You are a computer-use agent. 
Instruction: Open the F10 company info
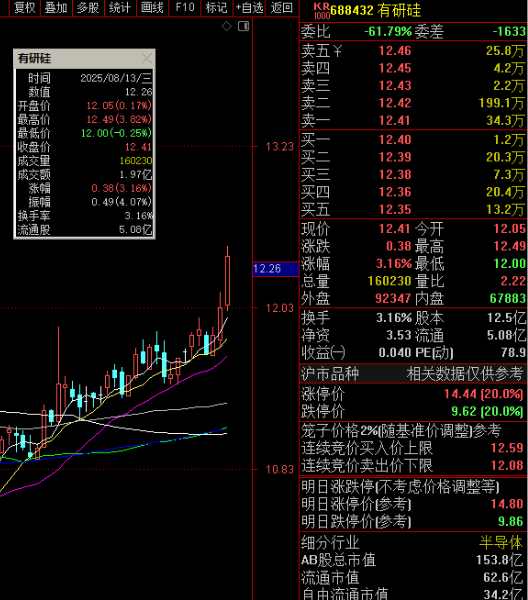point(185,8)
